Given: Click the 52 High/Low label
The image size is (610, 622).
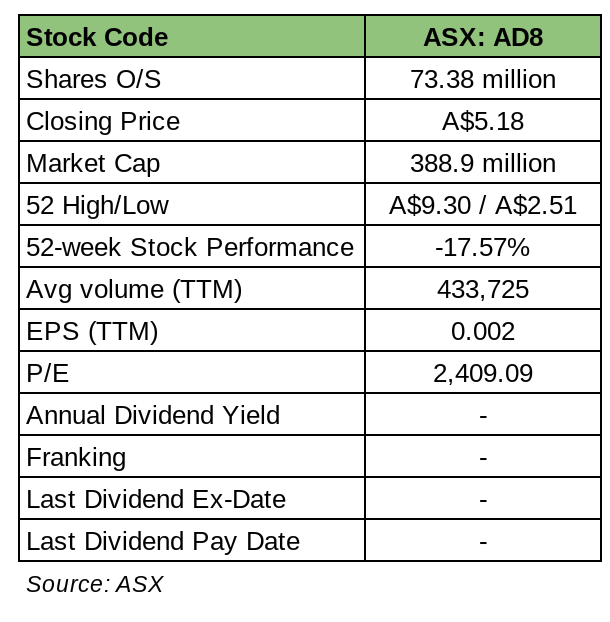Looking at the screenshot, I should click(x=97, y=206).
